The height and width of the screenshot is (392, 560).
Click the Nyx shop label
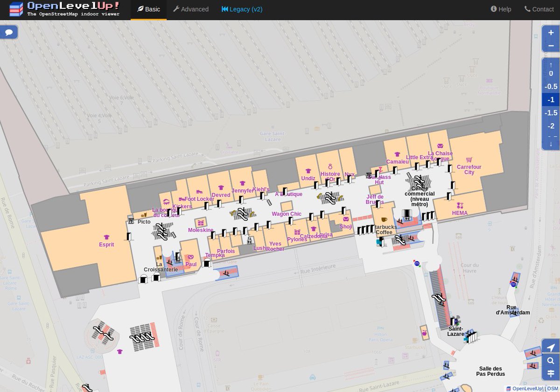[x=350, y=175]
